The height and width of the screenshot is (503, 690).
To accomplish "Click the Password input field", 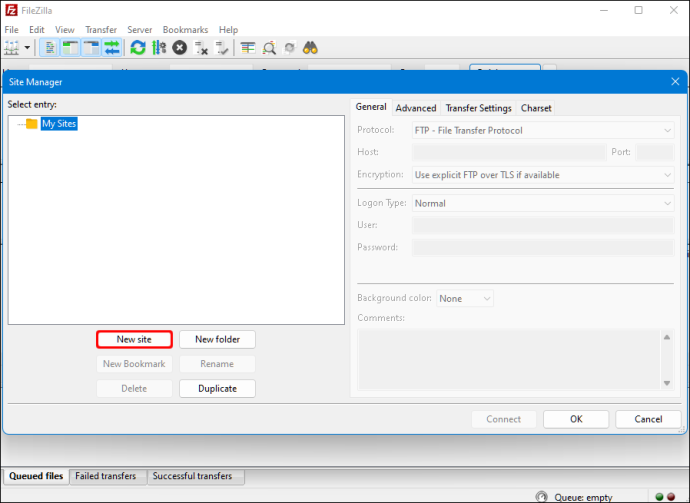I will tap(543, 247).
